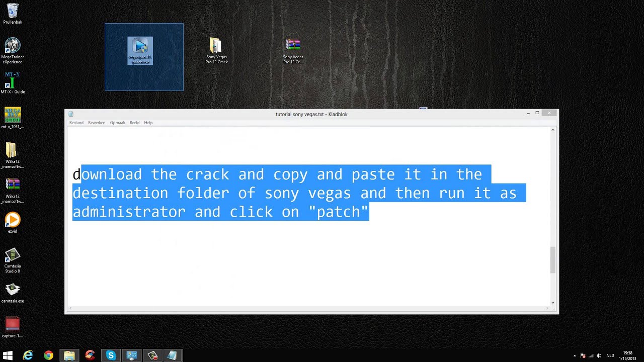644x362 pixels.
Task: Click the word "crack" in the text
Action: click(208, 174)
